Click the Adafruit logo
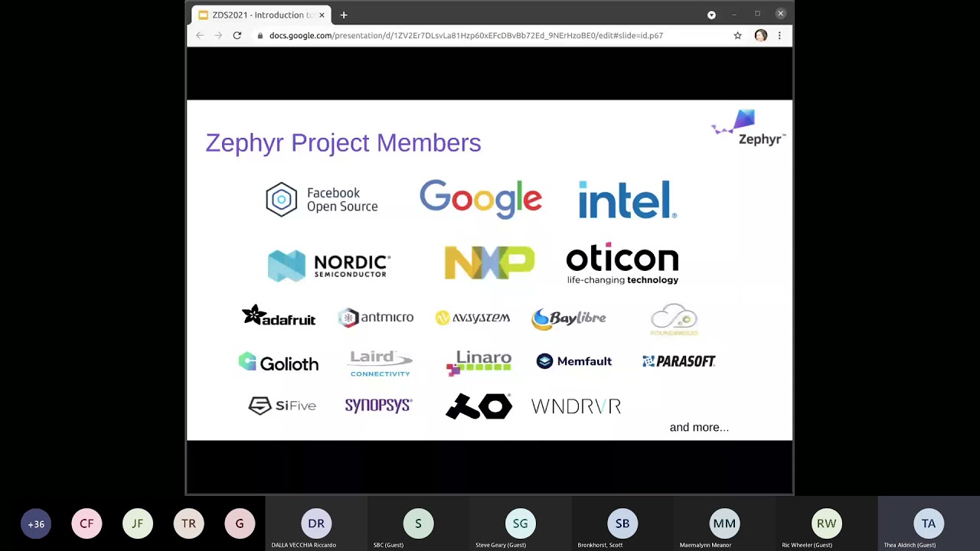The height and width of the screenshot is (551, 980). click(279, 315)
